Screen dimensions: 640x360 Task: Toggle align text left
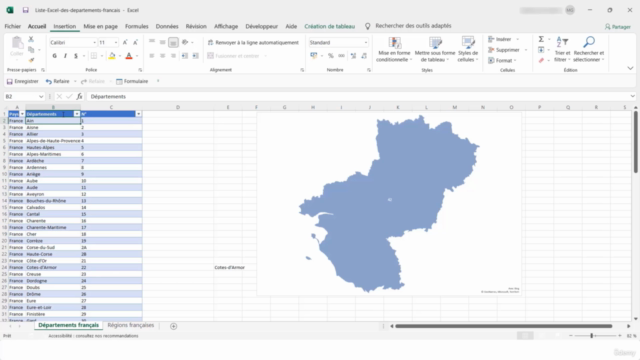(x=152, y=56)
